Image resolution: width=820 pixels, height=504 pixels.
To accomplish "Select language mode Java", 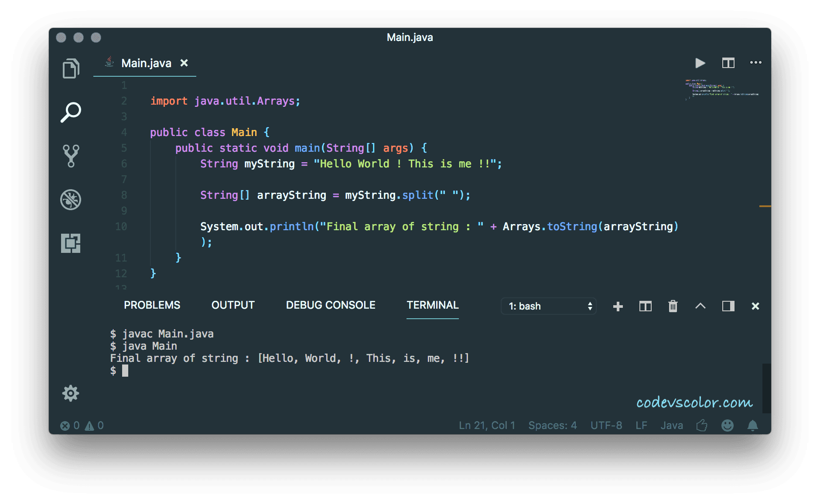I will 672,426.
